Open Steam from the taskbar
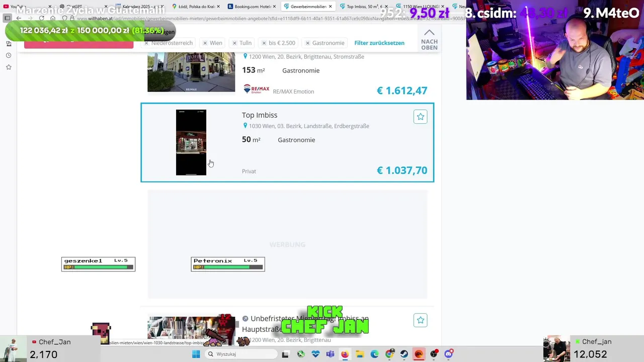The width and height of the screenshot is (644, 362). pyautogui.click(x=404, y=354)
